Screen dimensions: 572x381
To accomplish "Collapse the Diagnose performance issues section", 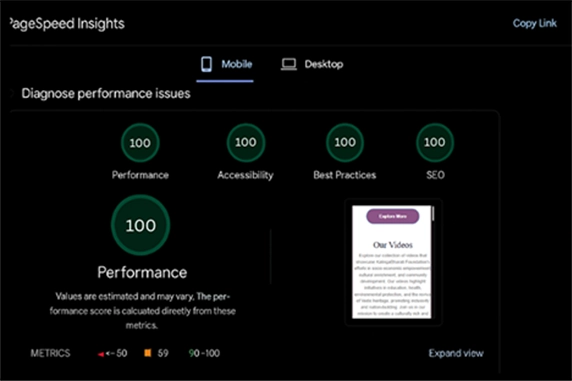I will [12, 93].
